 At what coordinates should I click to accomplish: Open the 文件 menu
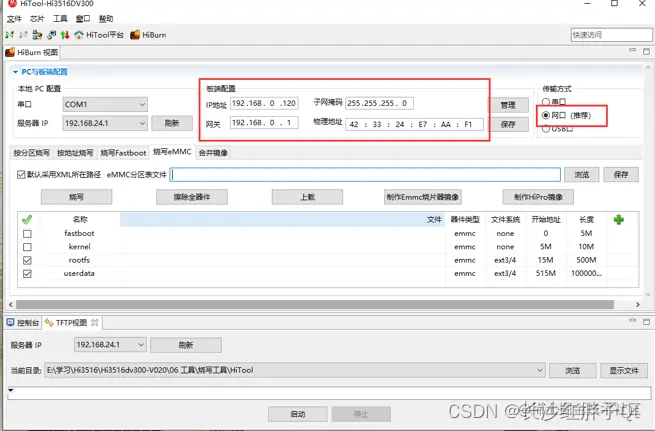(14, 19)
